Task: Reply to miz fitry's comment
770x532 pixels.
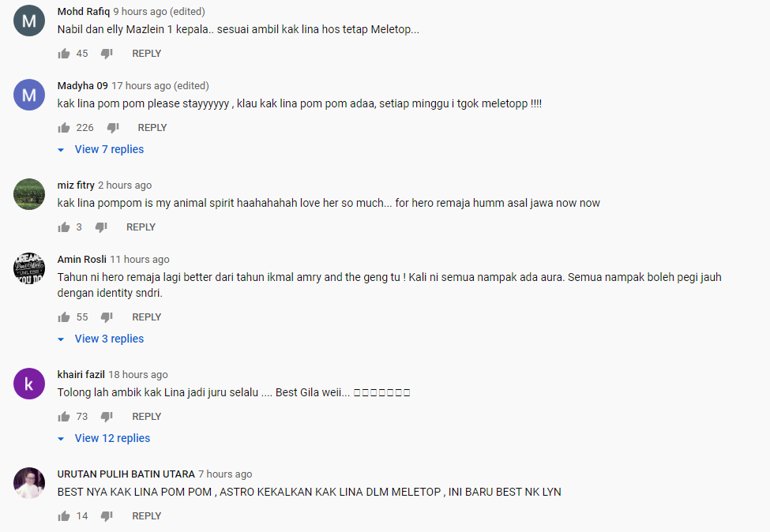Action: [x=141, y=227]
